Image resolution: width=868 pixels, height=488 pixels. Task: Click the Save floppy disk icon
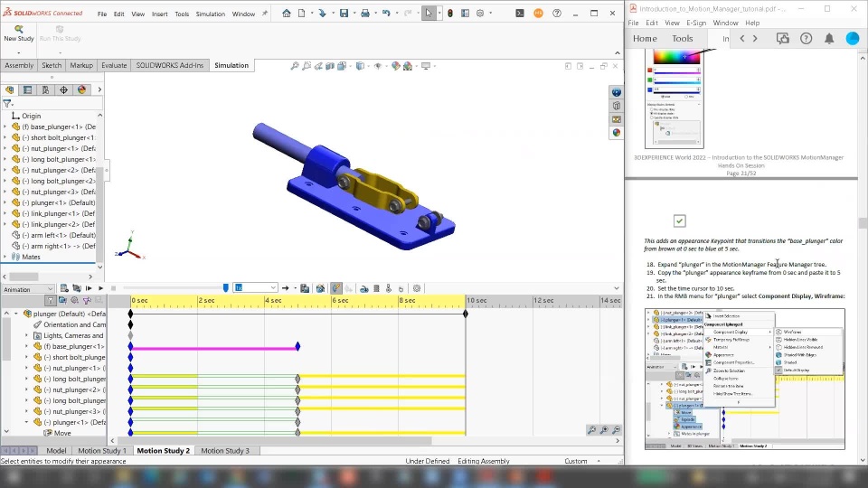tap(344, 14)
